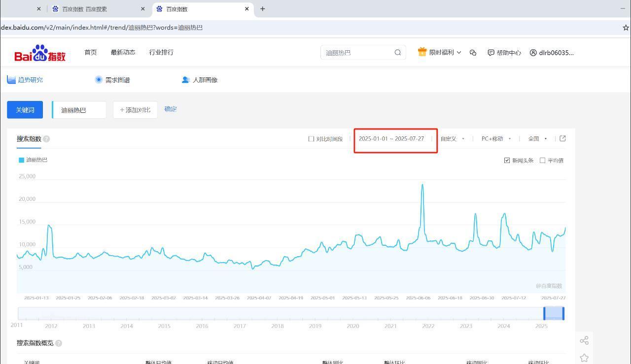Click the browser address bar
631x364 pixels.
pyautogui.click(x=311, y=28)
